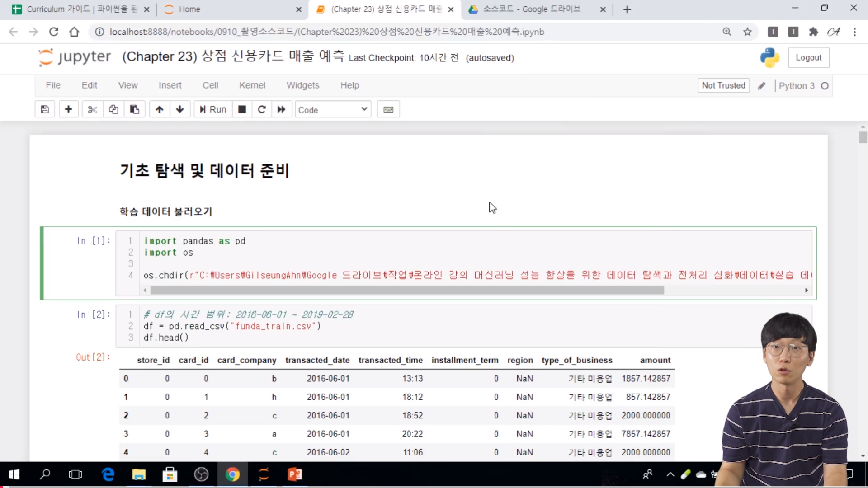The width and height of the screenshot is (868, 488).
Task: Toggle the Not Trusted notebook status
Action: point(723,85)
